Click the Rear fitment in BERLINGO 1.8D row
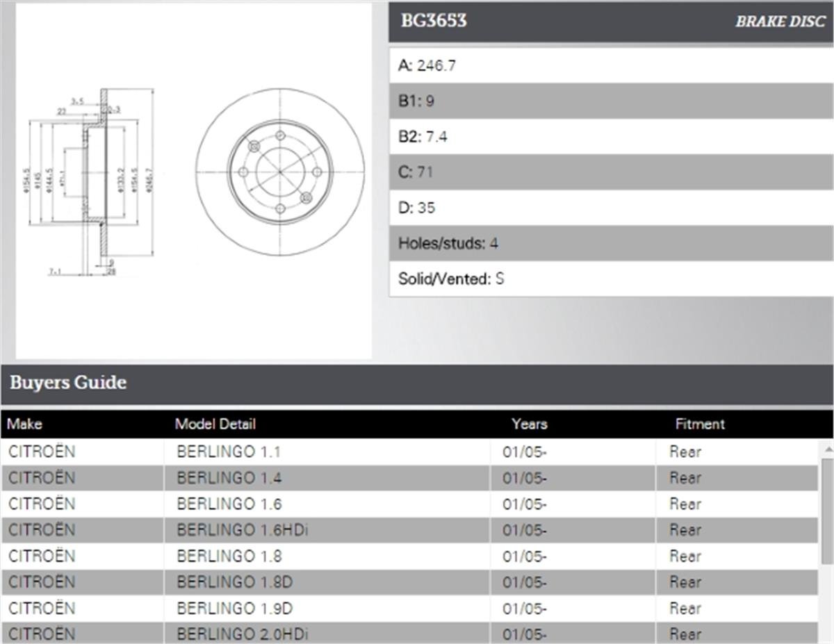 pyautogui.click(x=685, y=582)
